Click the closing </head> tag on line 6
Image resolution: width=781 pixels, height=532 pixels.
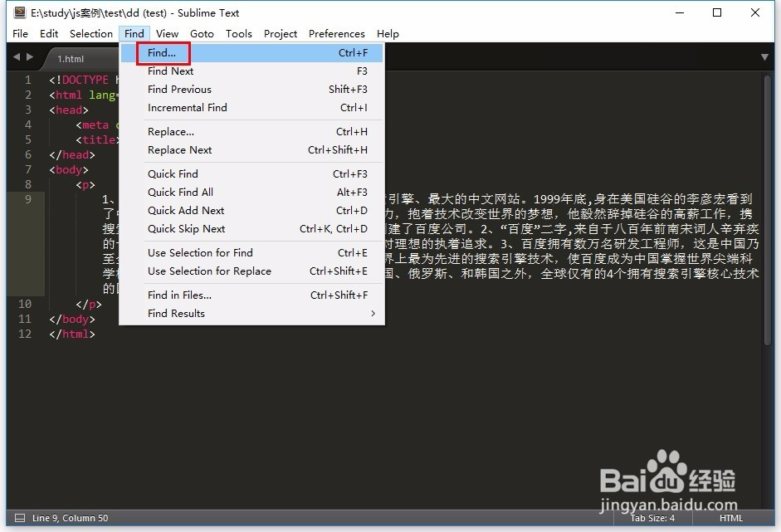[72, 154]
